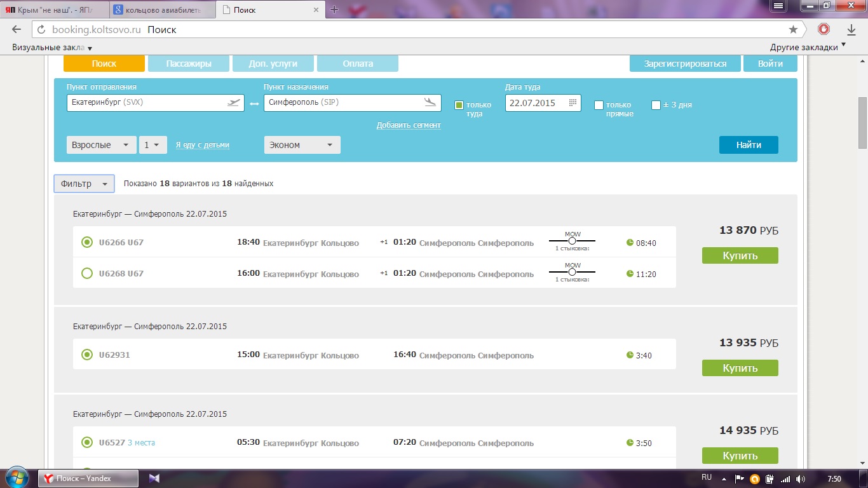Image resolution: width=868 pixels, height=488 pixels.
Task: Bookmark the page with the star icon
Action: tap(793, 29)
